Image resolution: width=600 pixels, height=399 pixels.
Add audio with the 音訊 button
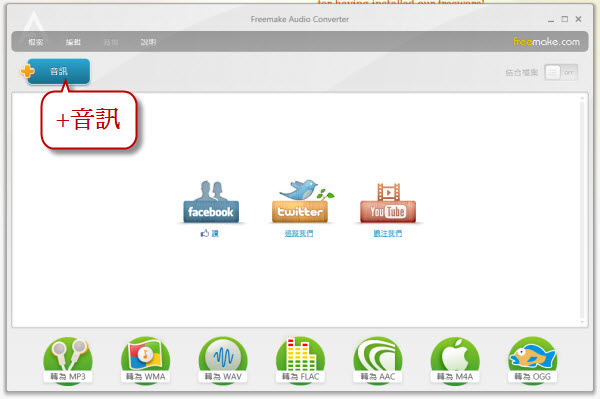pos(59,71)
